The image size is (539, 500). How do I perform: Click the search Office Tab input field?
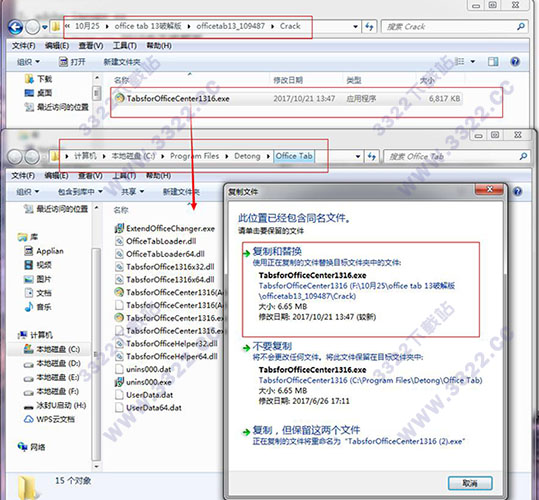[451, 157]
